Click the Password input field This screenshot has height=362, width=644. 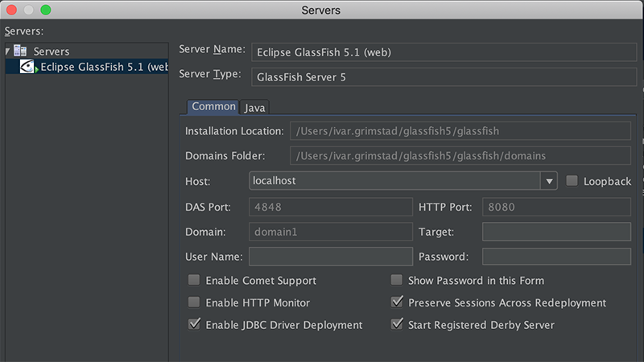556,257
